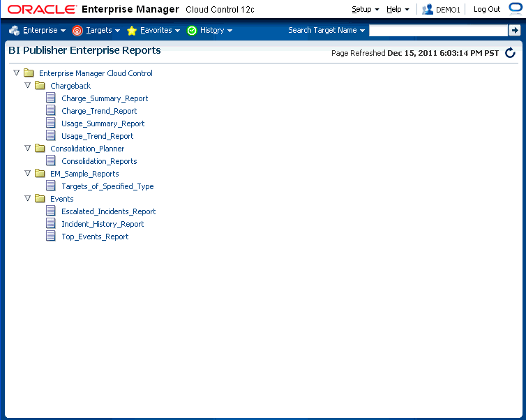Image resolution: width=526 pixels, height=420 pixels.
Task: Click the DEMO1 user name
Action: (x=448, y=10)
